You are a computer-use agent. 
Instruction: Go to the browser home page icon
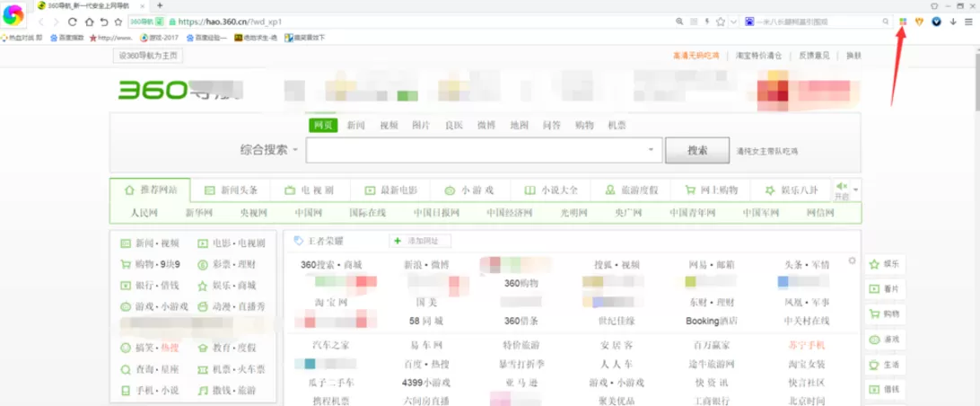click(88, 22)
